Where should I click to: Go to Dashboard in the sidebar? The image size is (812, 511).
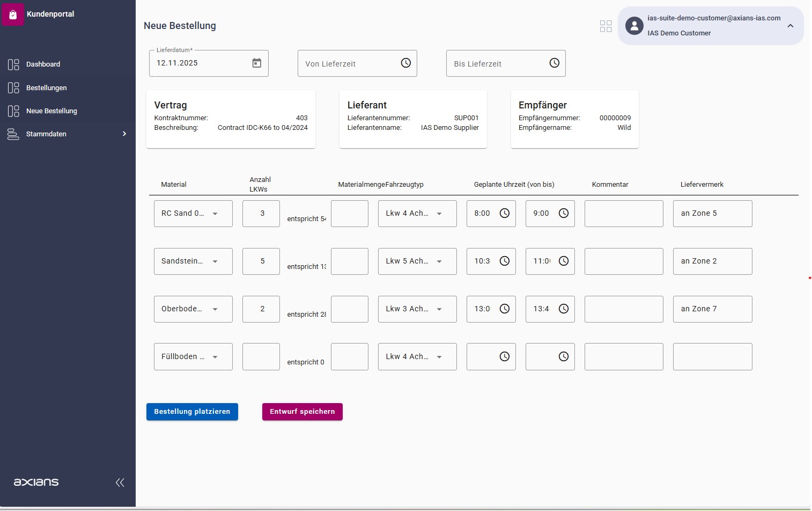click(43, 64)
